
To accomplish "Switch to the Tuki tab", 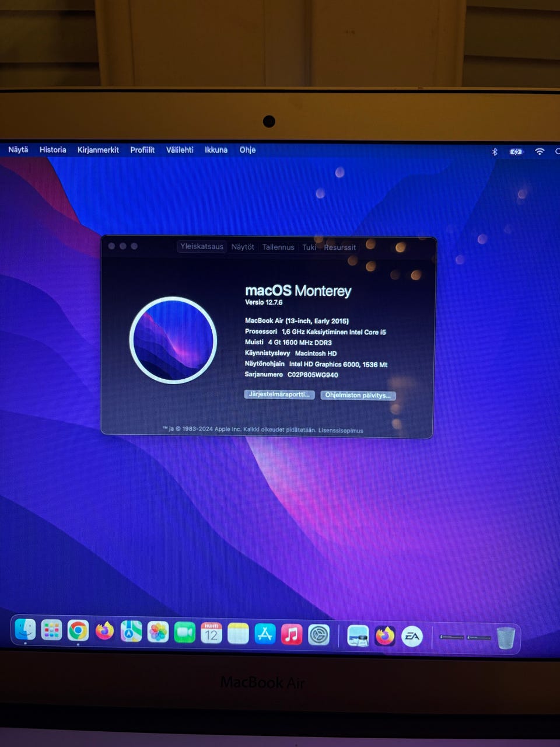I will click(309, 247).
